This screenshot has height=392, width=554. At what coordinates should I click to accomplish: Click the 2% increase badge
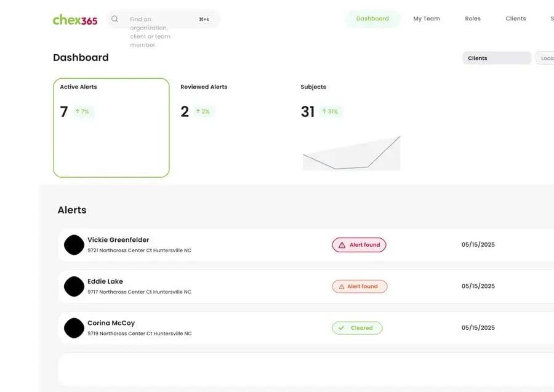pyautogui.click(x=204, y=111)
